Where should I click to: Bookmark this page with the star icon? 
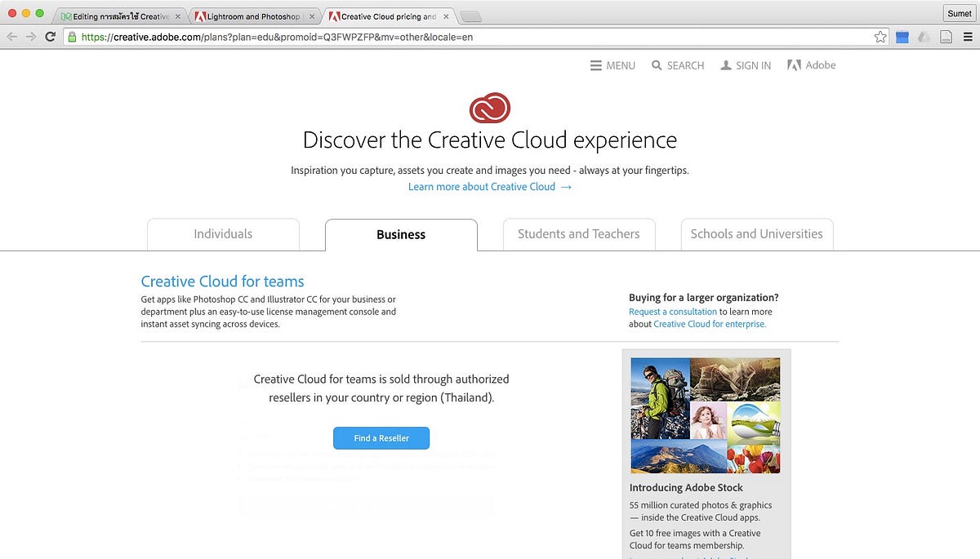click(x=880, y=37)
